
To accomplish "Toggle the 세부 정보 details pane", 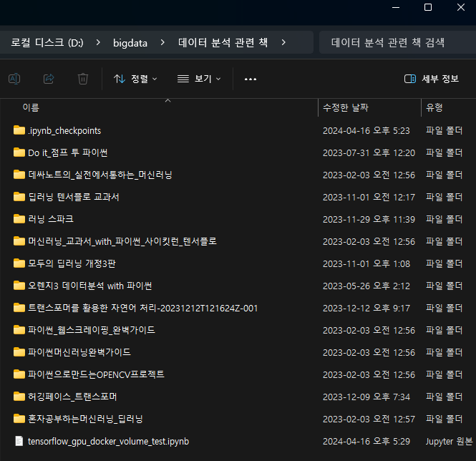I will coord(432,79).
